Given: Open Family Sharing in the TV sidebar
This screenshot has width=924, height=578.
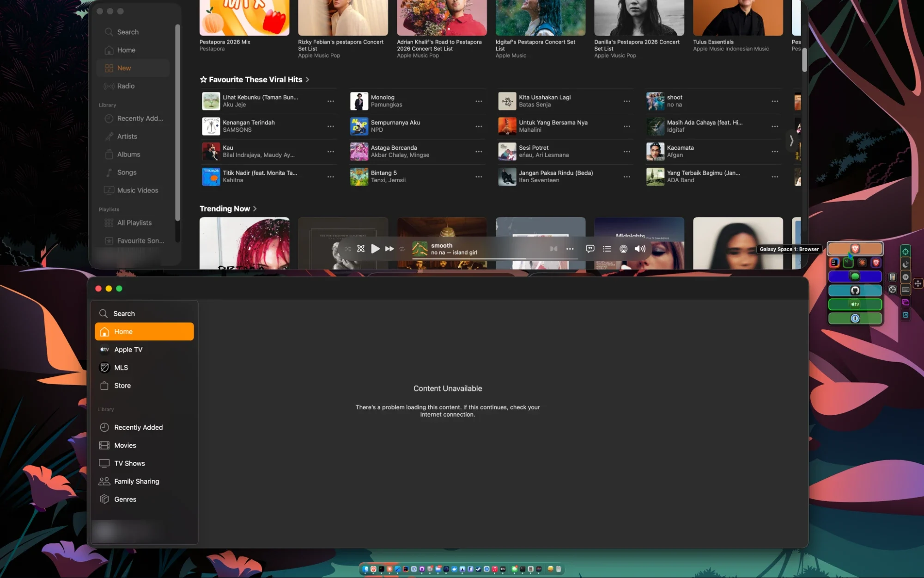Looking at the screenshot, I should (144, 481).
